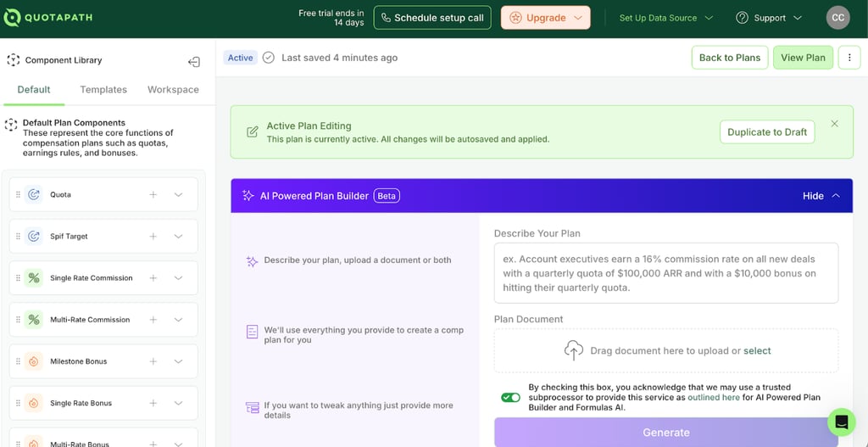Screen dimensions: 868x447
Task: Add Single Rate Bonus with plus
Action: point(153,403)
